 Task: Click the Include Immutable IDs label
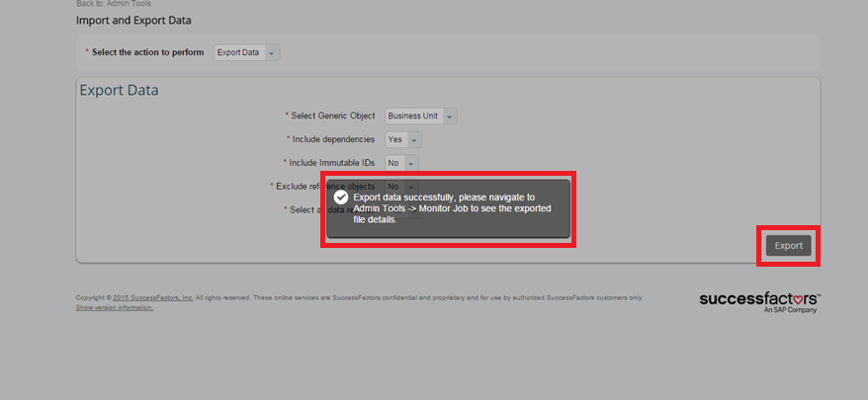point(331,163)
